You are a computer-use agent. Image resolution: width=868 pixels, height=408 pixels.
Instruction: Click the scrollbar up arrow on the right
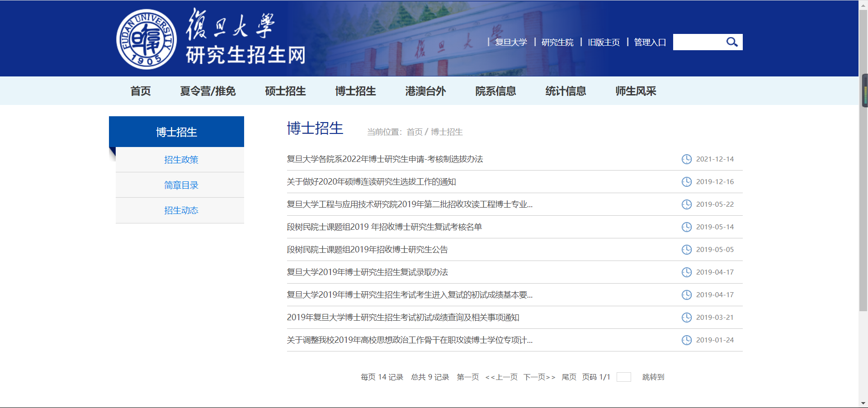click(864, 5)
